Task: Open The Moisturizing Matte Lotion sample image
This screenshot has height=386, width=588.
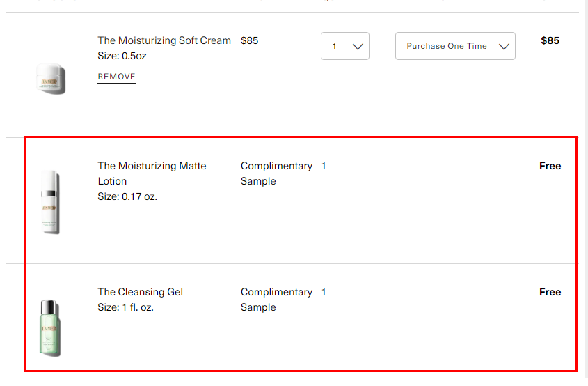Action: pyautogui.click(x=50, y=202)
